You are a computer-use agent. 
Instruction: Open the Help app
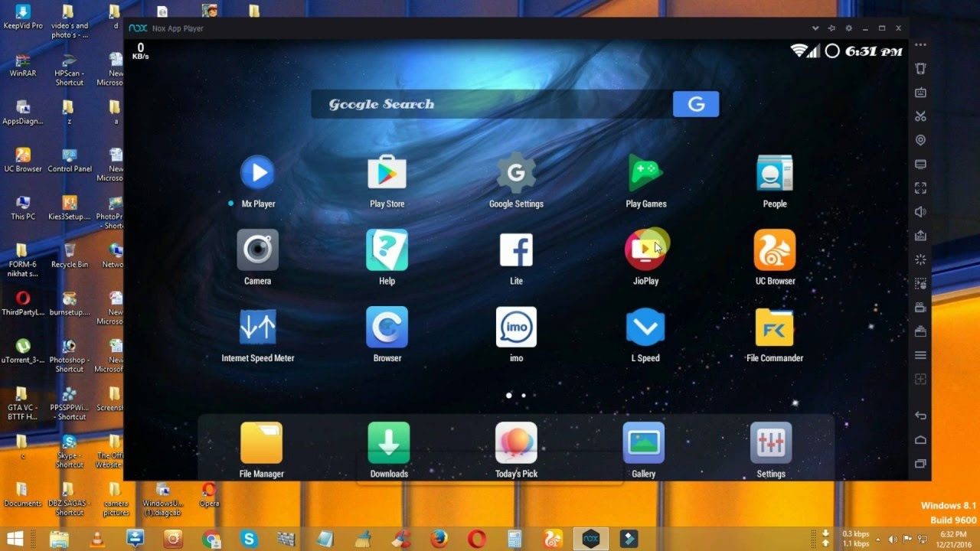pos(387,249)
